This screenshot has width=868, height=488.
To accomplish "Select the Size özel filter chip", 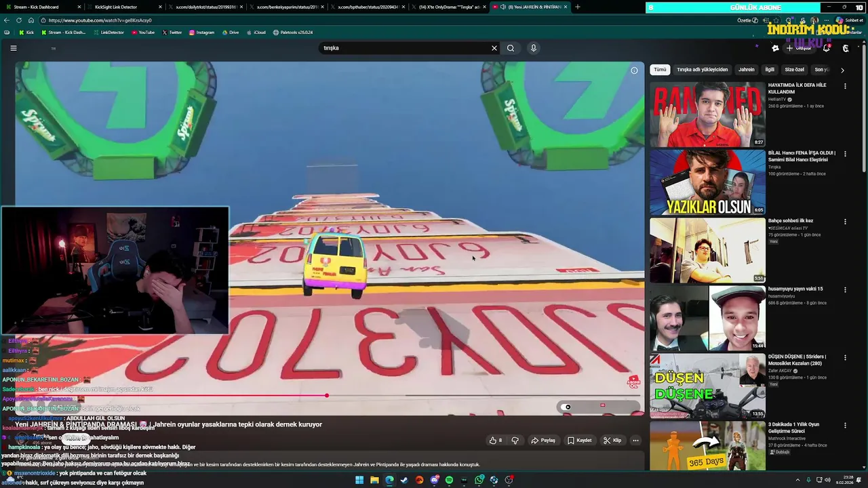I will click(794, 70).
